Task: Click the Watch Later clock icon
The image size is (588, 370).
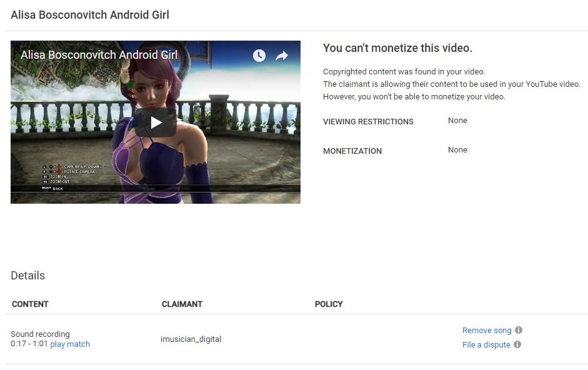Action: pyautogui.click(x=259, y=56)
